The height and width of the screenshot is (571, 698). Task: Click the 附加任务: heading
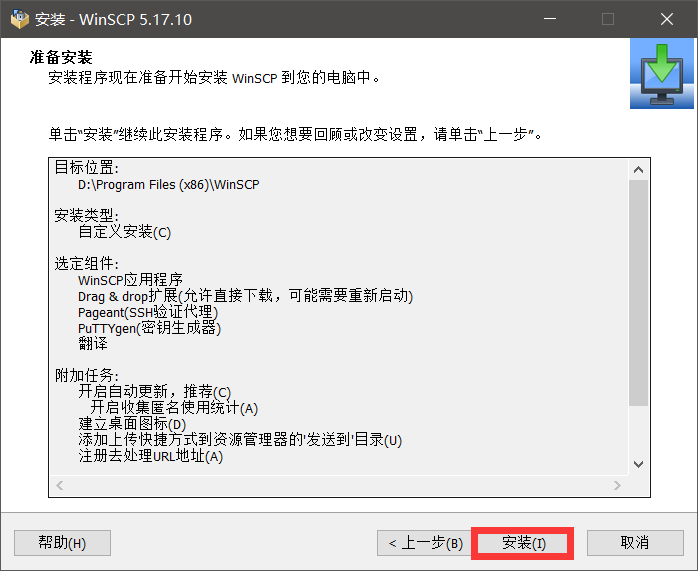tap(86, 376)
